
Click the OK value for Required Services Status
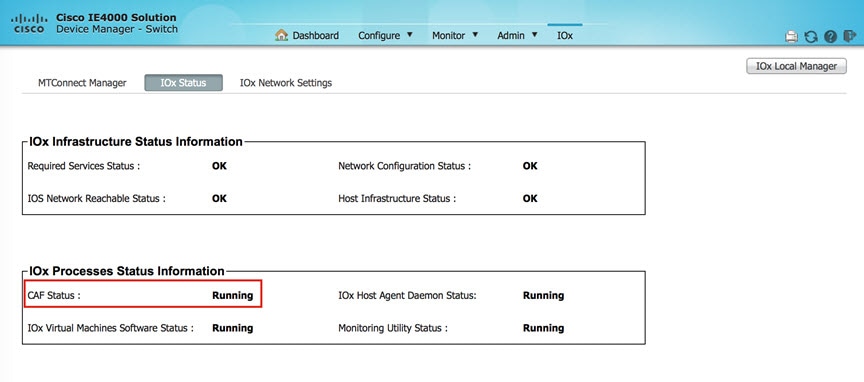219,166
